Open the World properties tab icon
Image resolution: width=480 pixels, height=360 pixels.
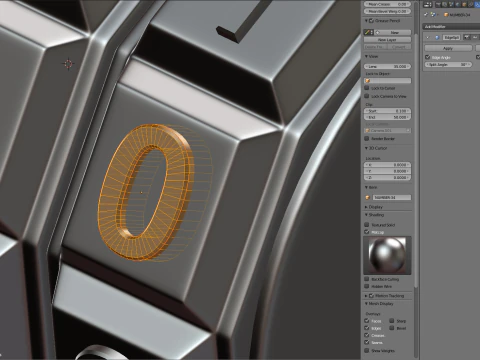pyautogui.click(x=458, y=4)
